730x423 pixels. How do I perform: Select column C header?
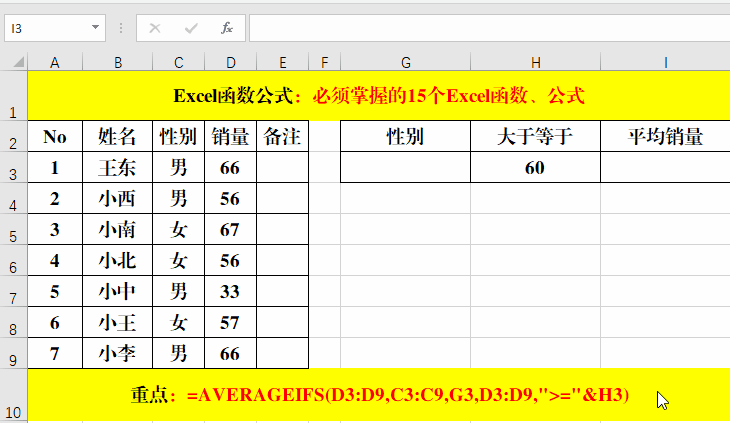coord(178,62)
